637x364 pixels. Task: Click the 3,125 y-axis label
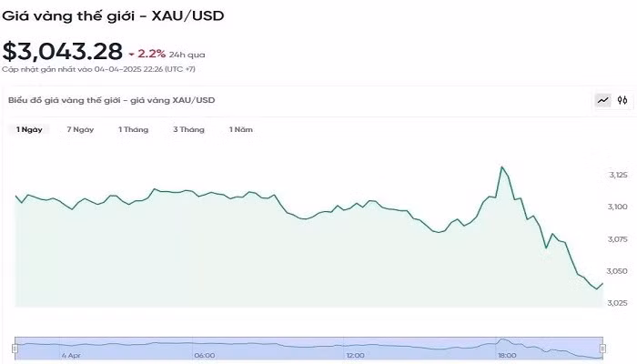click(619, 174)
